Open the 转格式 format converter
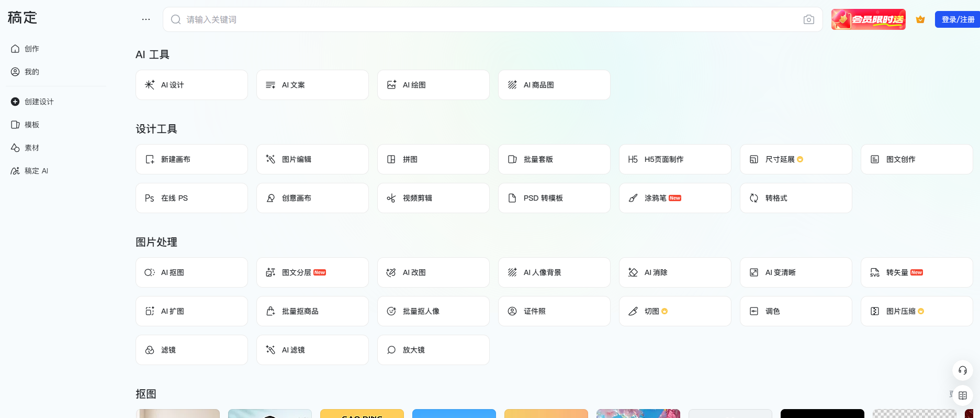Image resolution: width=980 pixels, height=418 pixels. [796, 198]
